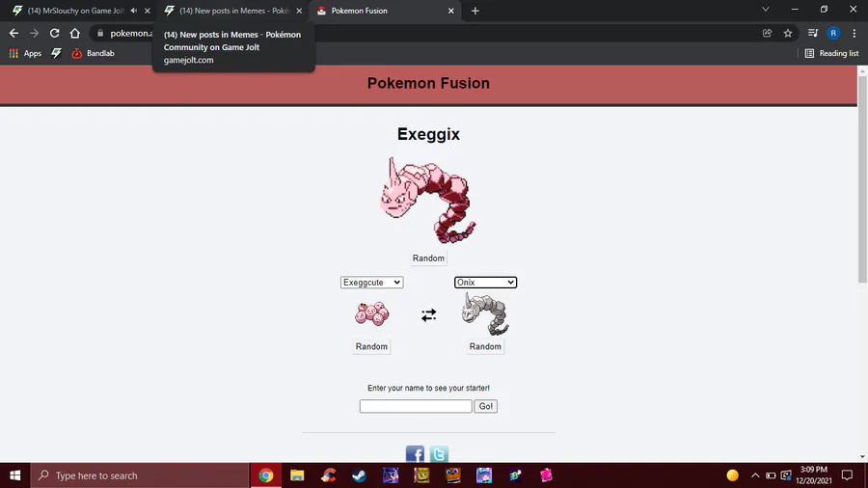Close the MrSlouchy tab
Viewport: 868px width, 488px height.
[148, 11]
